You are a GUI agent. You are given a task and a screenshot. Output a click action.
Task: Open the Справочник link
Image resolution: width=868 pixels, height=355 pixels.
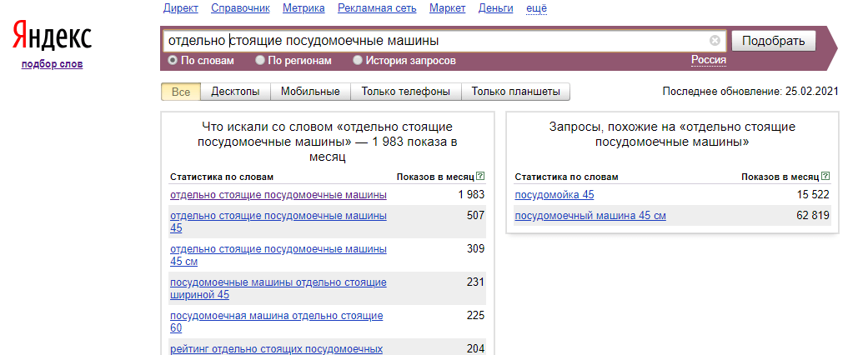[x=240, y=8]
